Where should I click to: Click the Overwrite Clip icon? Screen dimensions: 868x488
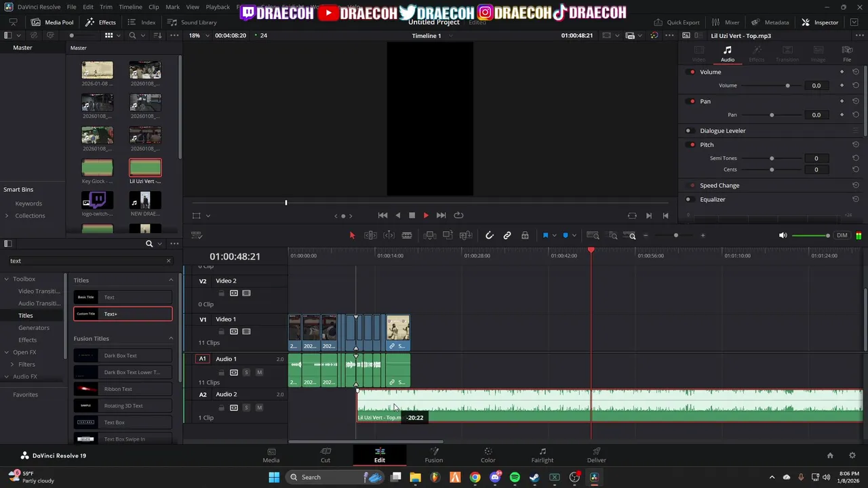[x=448, y=235]
